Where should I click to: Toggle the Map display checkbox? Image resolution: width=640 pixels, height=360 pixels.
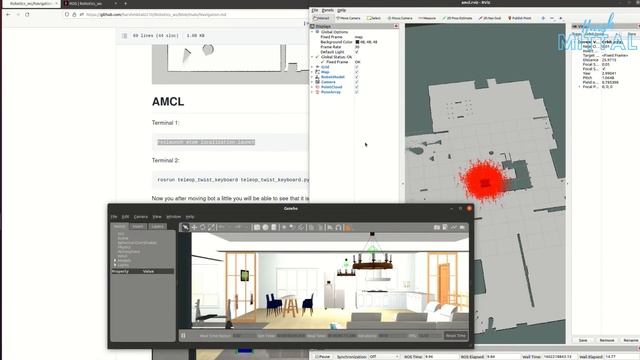coord(357,72)
